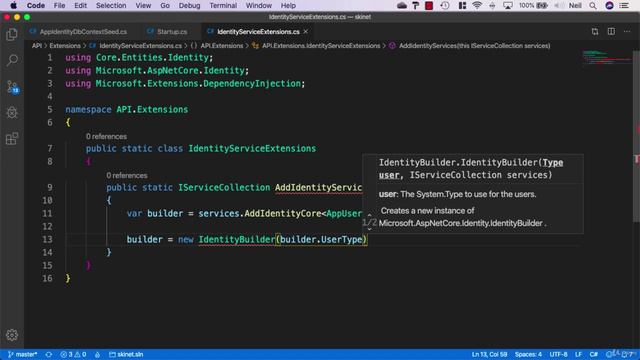Click 0 references above AddIdentityServices method

coord(127,176)
